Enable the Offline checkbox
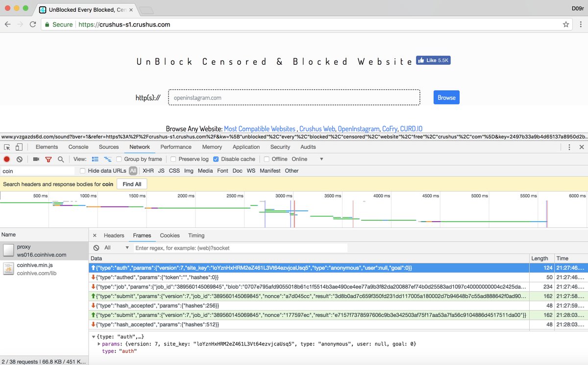 tap(267, 159)
